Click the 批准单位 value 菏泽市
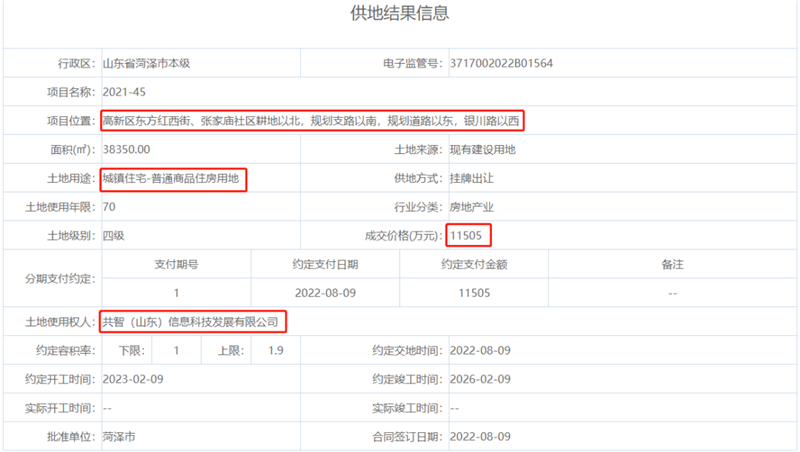The height and width of the screenshot is (452, 800). (119, 437)
